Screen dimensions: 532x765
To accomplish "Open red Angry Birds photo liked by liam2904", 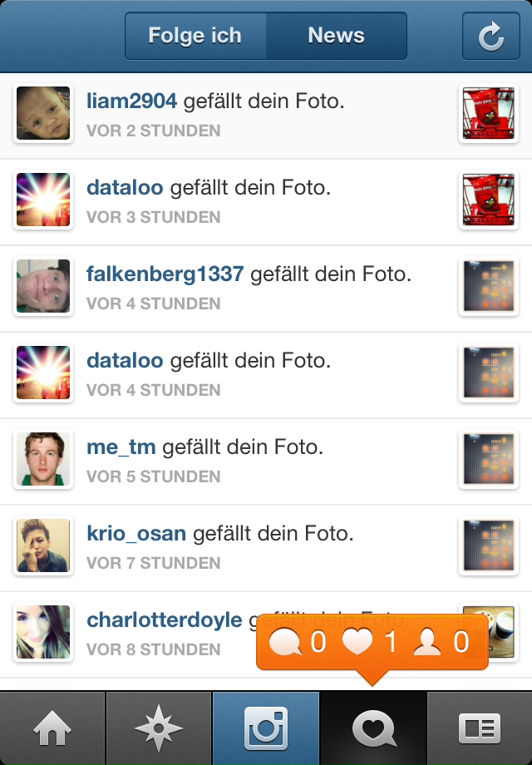I will [489, 113].
